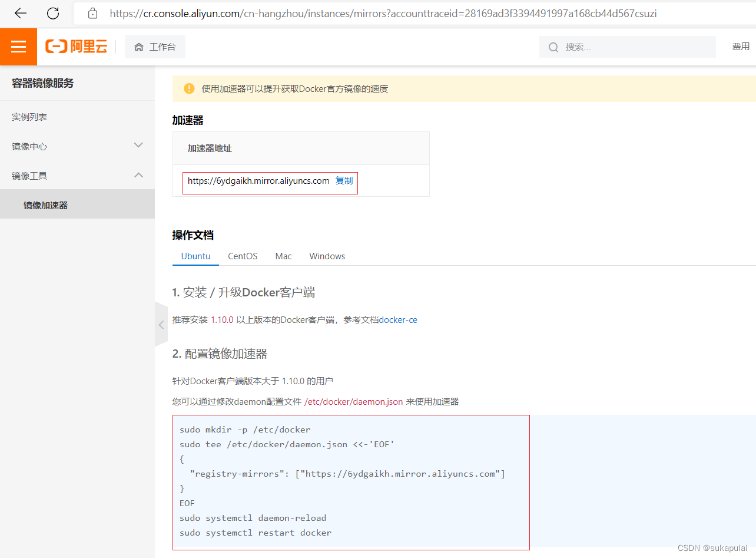The height and width of the screenshot is (558, 756).
Task: Click the 1.10.0 version text in red
Action: pos(222,320)
